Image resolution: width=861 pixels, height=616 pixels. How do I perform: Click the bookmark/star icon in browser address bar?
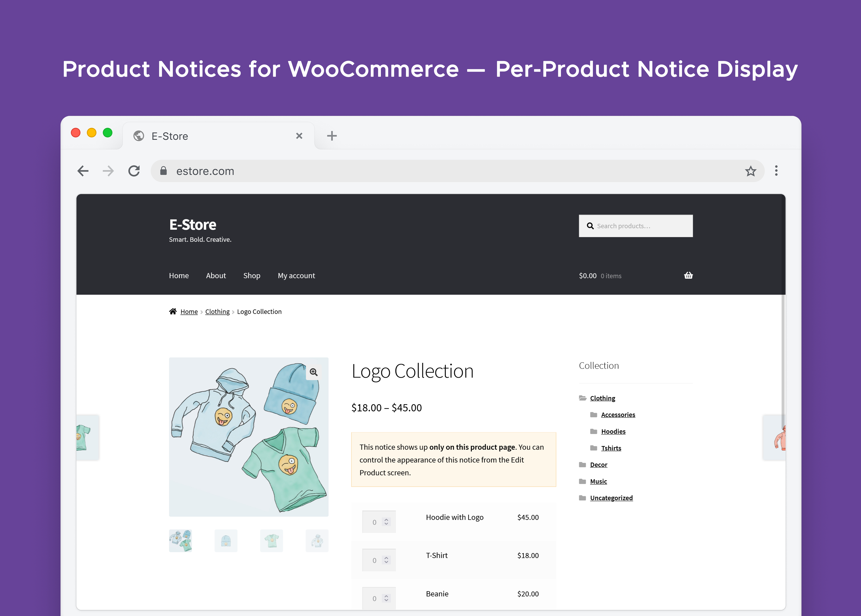tap(751, 171)
